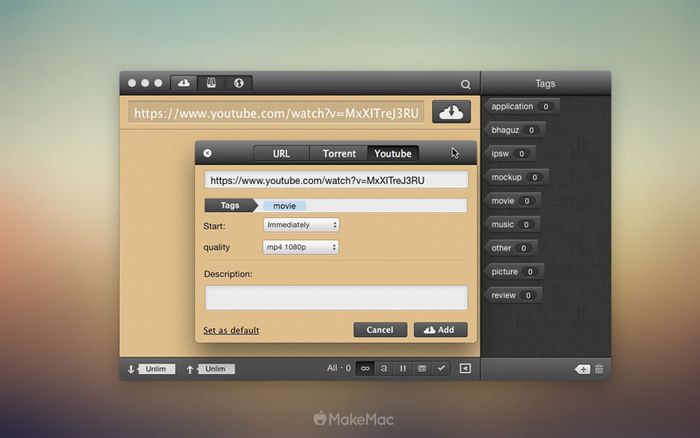
Task: Select the ipsw tag in sidebar
Action: coord(509,154)
